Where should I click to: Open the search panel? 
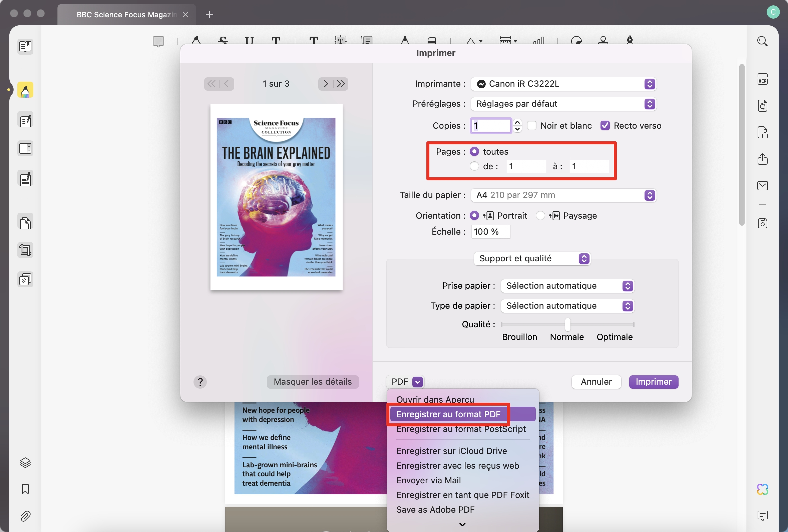point(763,41)
